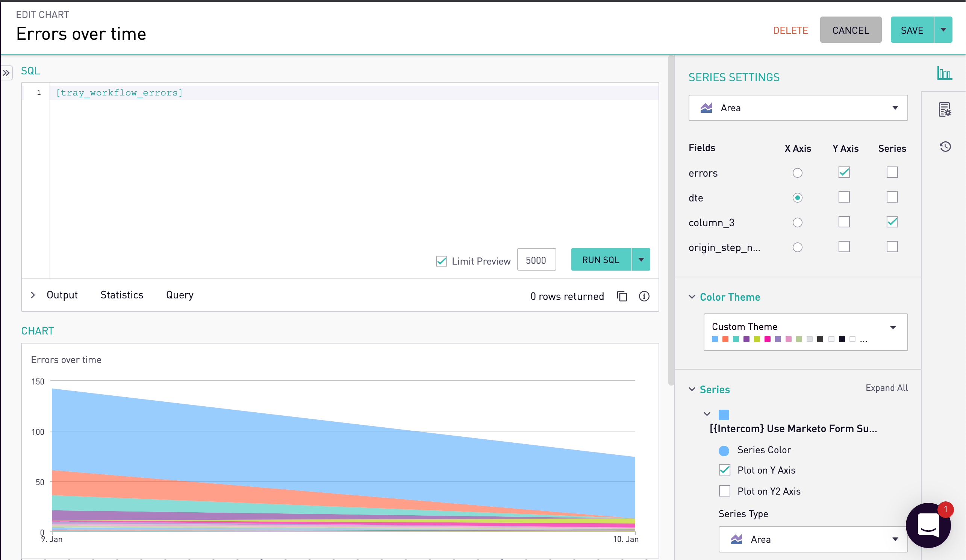Image resolution: width=966 pixels, height=560 pixels.
Task: Switch to the Statistics tab
Action: [121, 295]
